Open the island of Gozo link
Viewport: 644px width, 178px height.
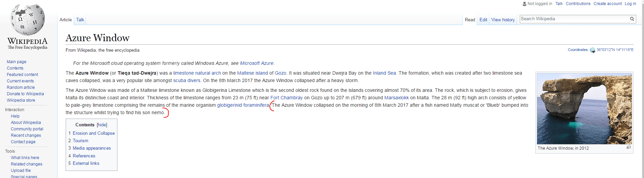pyautogui.click(x=271, y=73)
